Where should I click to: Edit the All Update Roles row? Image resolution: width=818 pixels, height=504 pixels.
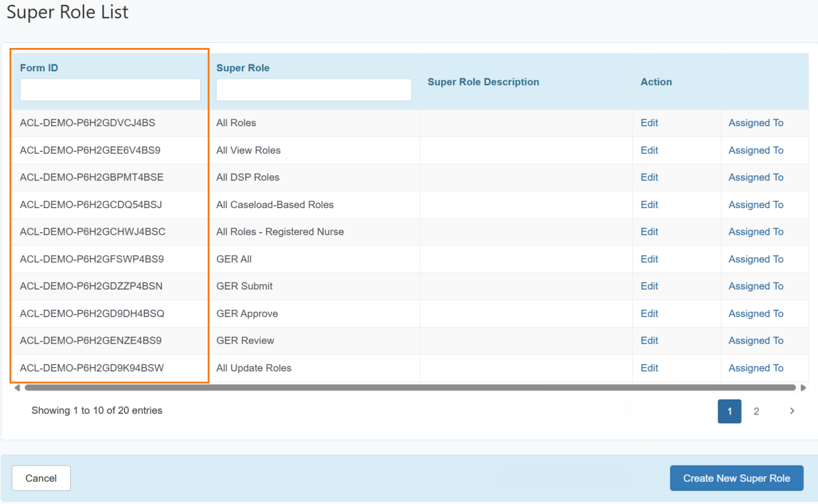pos(649,368)
